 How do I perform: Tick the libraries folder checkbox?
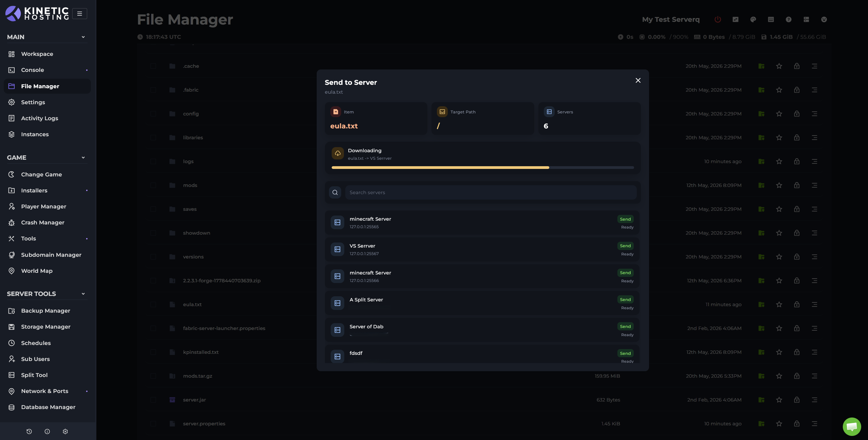153,138
